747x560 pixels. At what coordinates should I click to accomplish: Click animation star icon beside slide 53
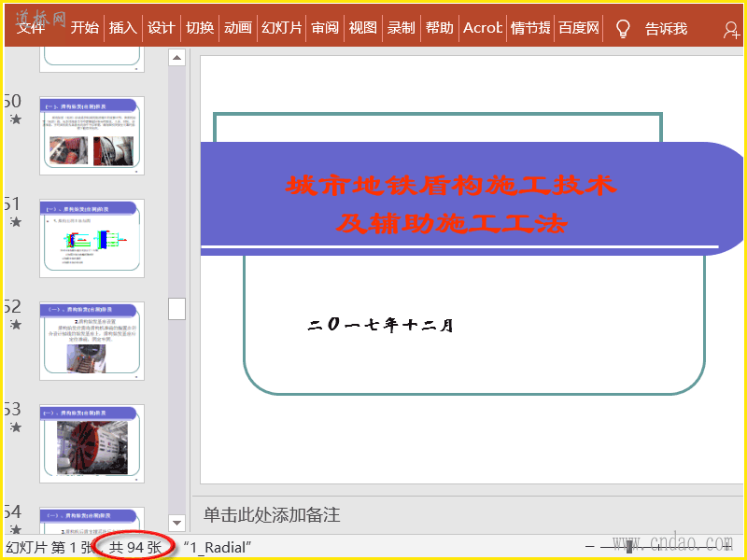click(x=16, y=427)
